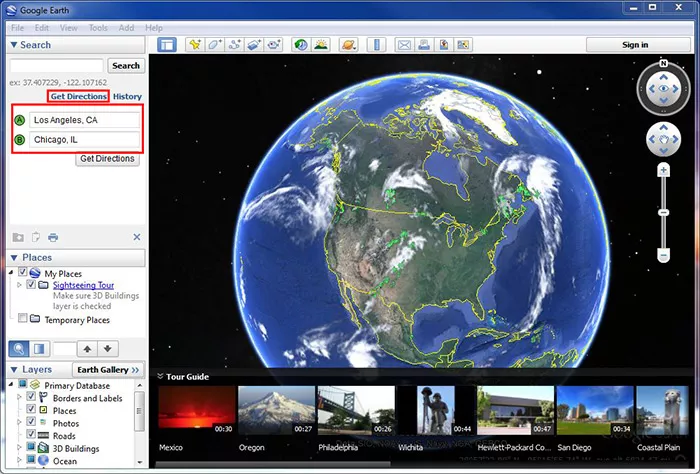Expand the 3D Buildings layer node

pyautogui.click(x=19, y=447)
